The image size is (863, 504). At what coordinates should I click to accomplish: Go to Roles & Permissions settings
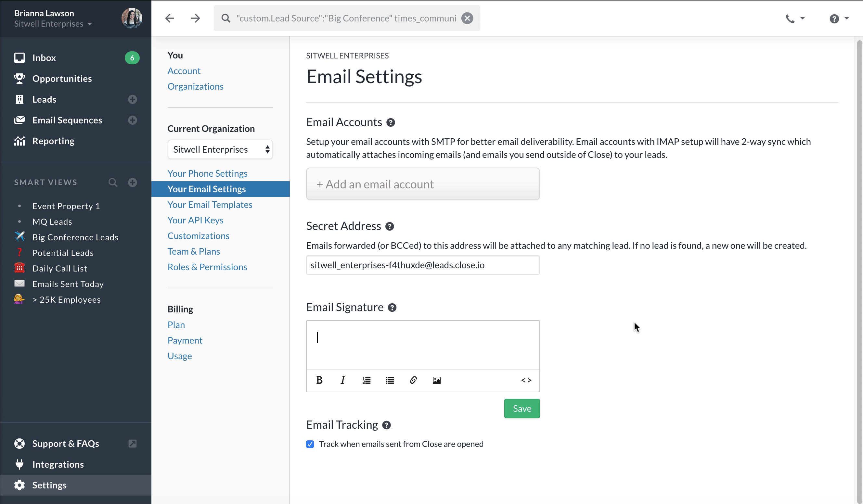[x=207, y=267]
